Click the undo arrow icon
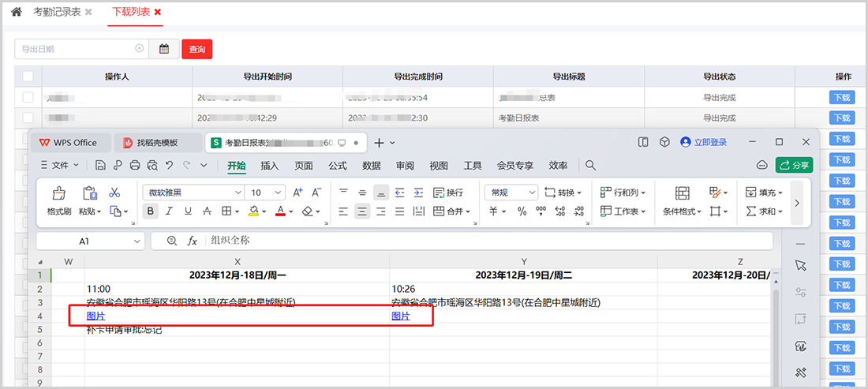The width and height of the screenshot is (868, 389). click(x=169, y=165)
